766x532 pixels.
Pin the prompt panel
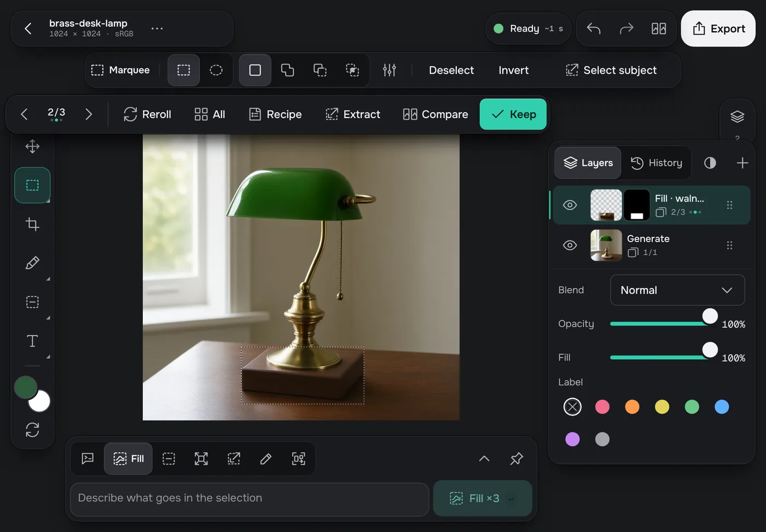click(x=517, y=458)
